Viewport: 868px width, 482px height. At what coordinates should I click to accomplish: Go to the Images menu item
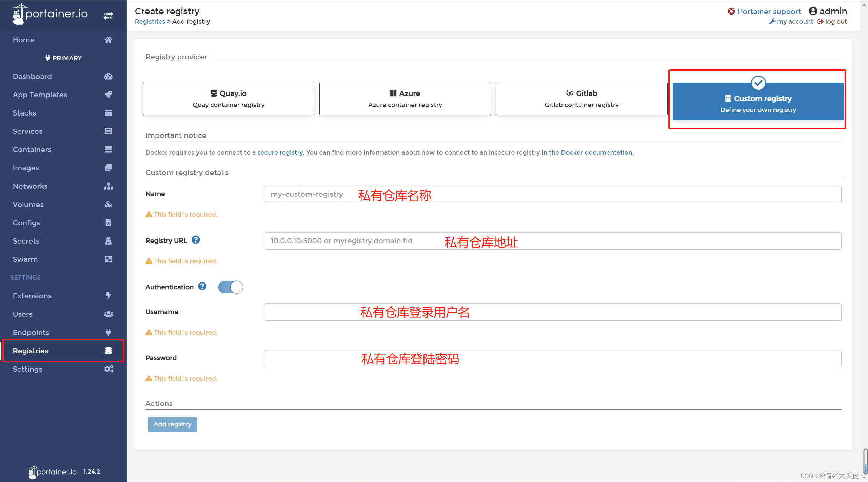(x=63, y=168)
